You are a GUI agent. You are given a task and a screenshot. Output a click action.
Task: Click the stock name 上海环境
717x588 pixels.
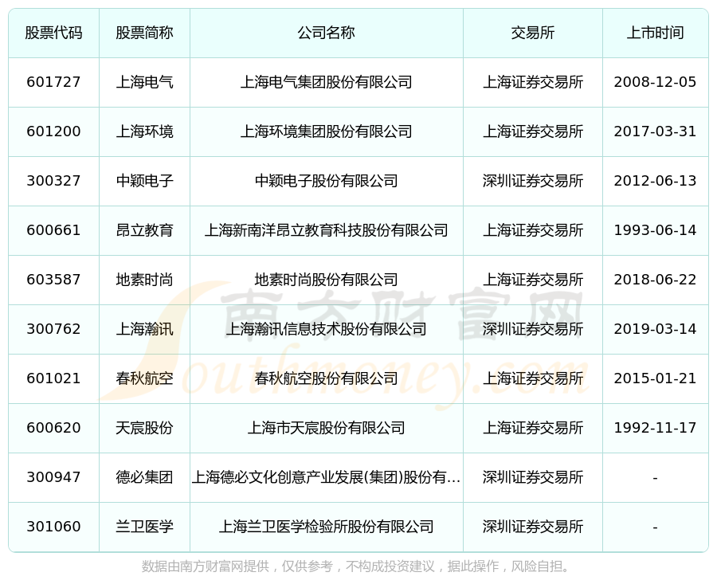pos(144,131)
